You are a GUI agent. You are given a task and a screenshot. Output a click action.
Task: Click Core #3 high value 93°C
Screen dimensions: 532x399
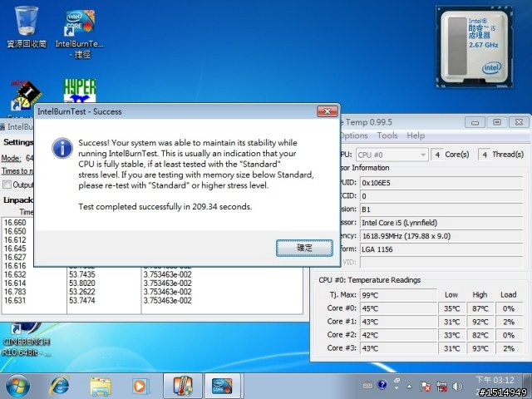[x=480, y=348]
